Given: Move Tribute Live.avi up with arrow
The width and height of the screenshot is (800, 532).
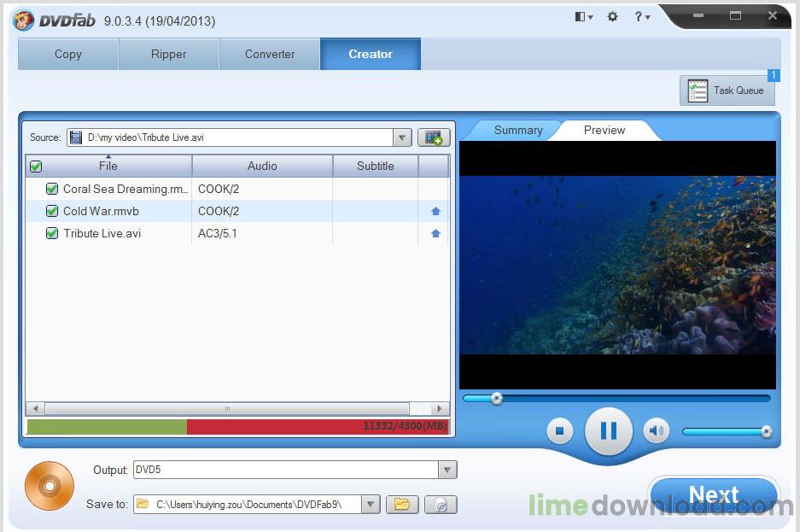Looking at the screenshot, I should tap(435, 234).
